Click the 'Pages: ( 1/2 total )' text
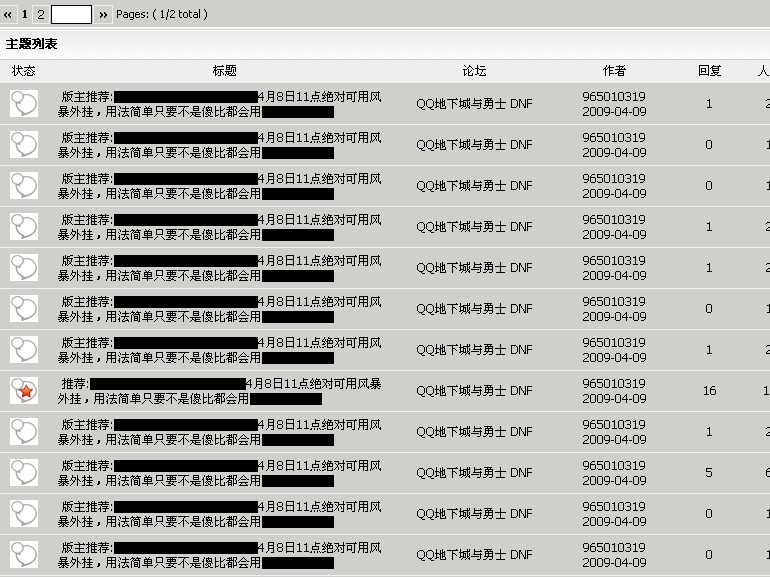Viewport: 770px width, 577px height. pos(162,14)
